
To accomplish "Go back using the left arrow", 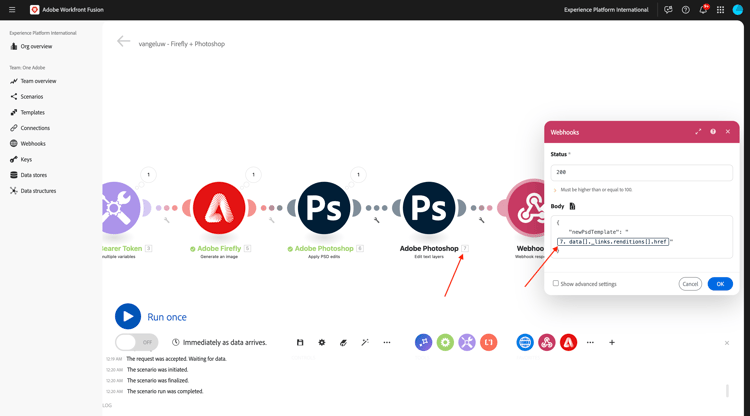I will tap(123, 42).
